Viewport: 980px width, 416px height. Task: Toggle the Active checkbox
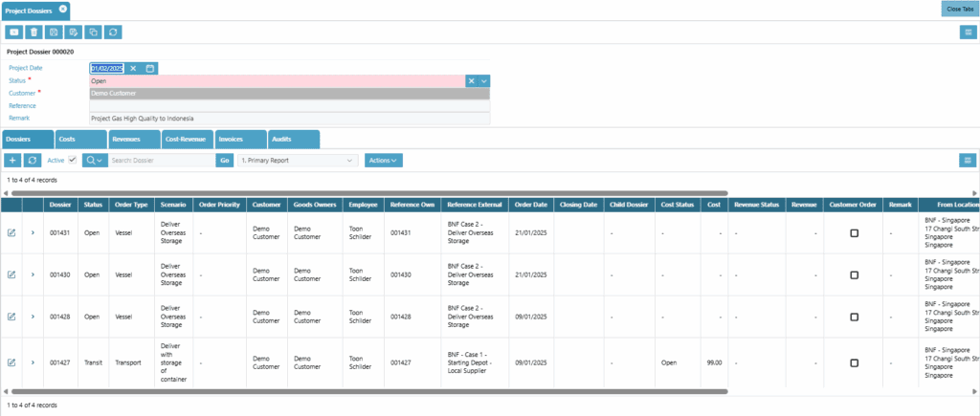pyautogui.click(x=72, y=161)
